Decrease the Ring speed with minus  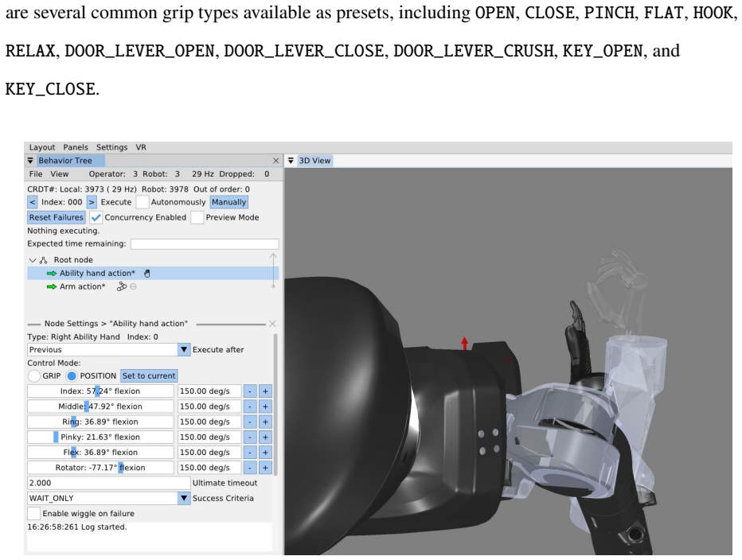point(250,422)
